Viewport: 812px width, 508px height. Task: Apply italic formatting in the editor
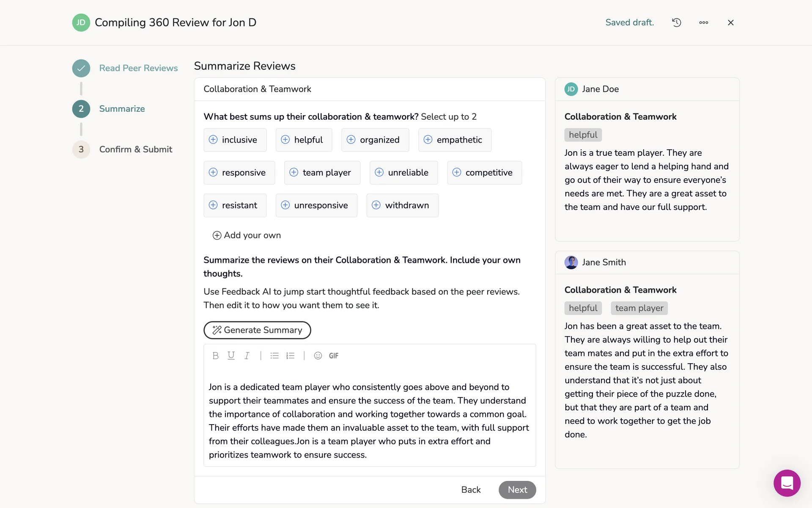(247, 356)
